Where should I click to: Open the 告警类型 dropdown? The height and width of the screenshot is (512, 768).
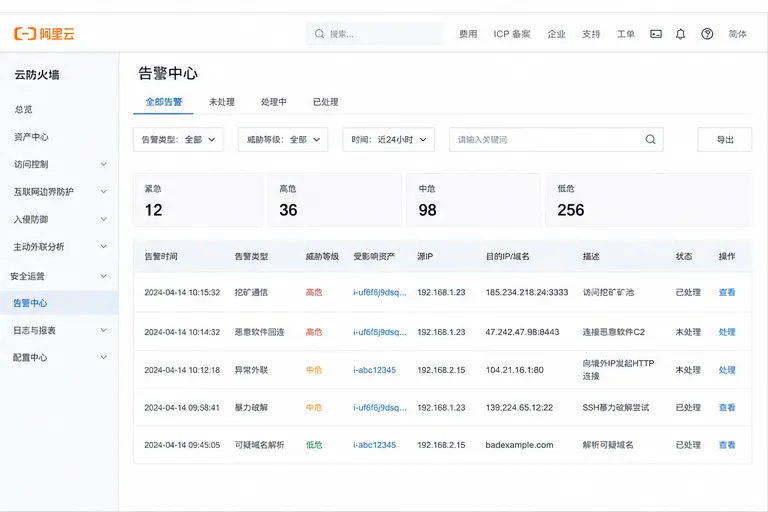coord(178,140)
